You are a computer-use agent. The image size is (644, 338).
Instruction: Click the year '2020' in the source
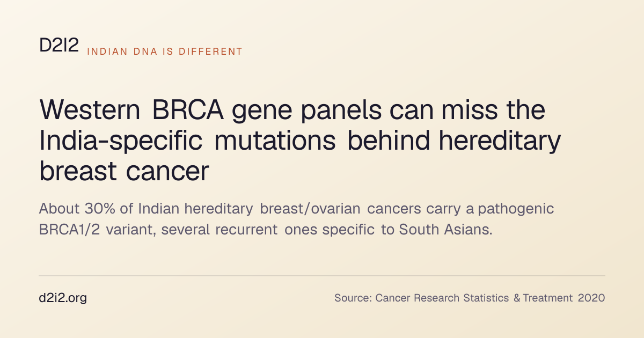point(591,298)
